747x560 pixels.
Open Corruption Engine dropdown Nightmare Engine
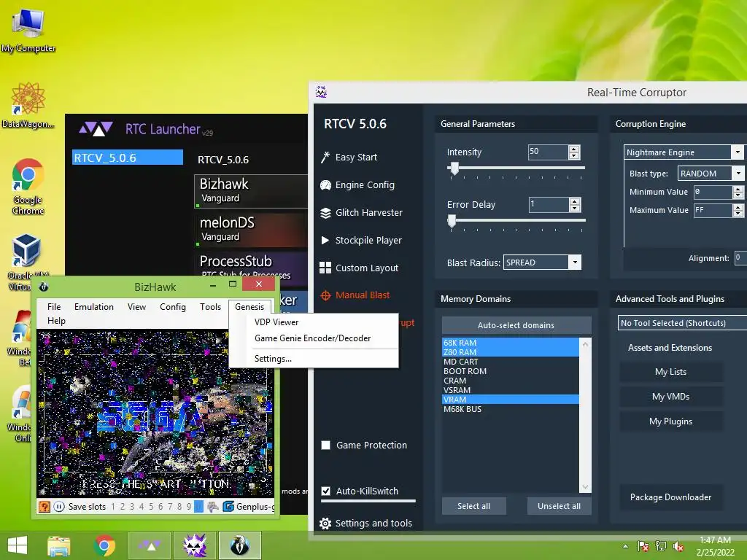738,152
